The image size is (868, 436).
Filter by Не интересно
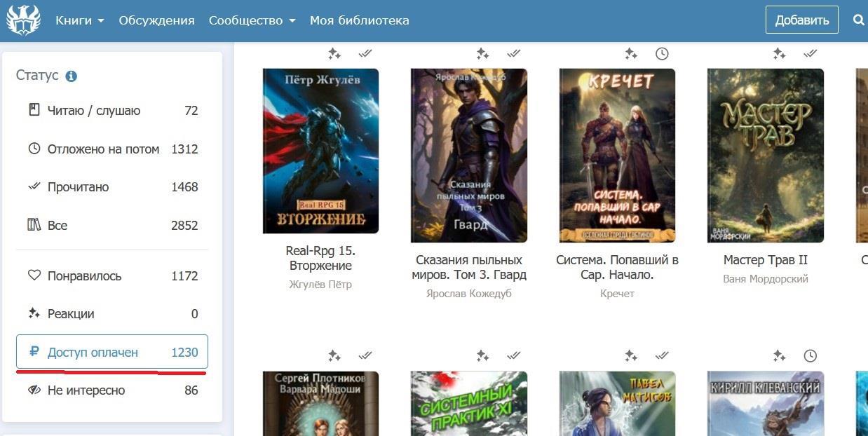tap(112, 390)
